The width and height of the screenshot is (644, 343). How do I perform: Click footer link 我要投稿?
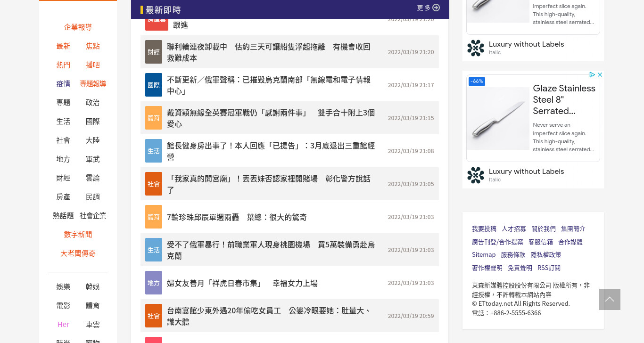(484, 229)
